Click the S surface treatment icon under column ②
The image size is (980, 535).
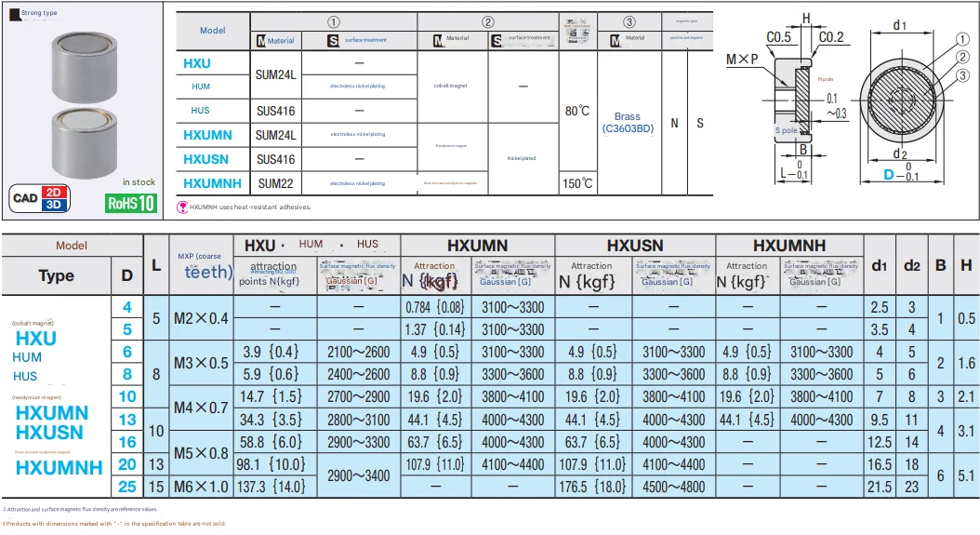497,40
